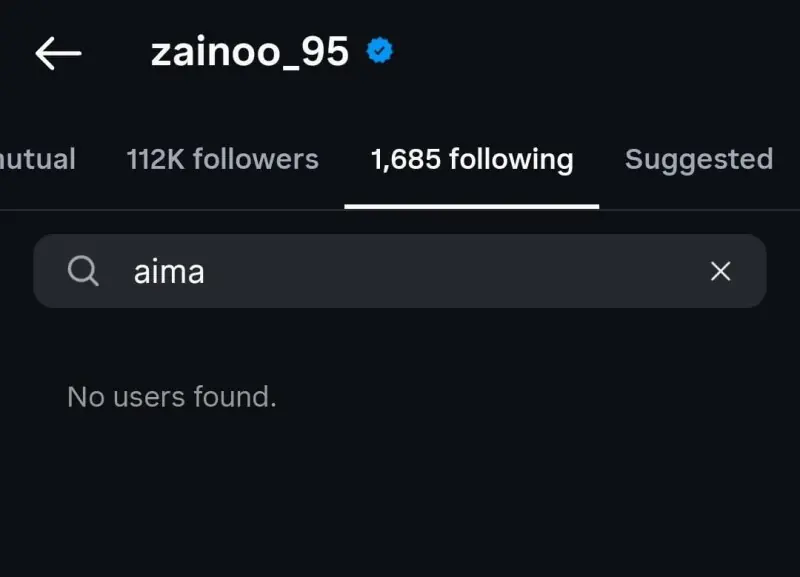
Task: Switch to 112K followers tab
Action: [222, 159]
